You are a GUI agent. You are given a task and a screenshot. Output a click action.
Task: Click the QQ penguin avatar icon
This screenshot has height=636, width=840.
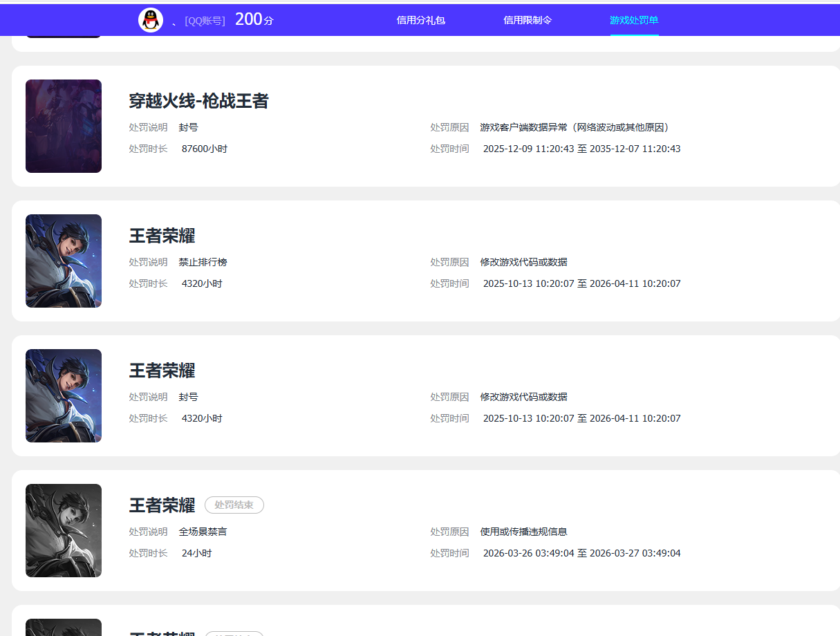point(150,19)
